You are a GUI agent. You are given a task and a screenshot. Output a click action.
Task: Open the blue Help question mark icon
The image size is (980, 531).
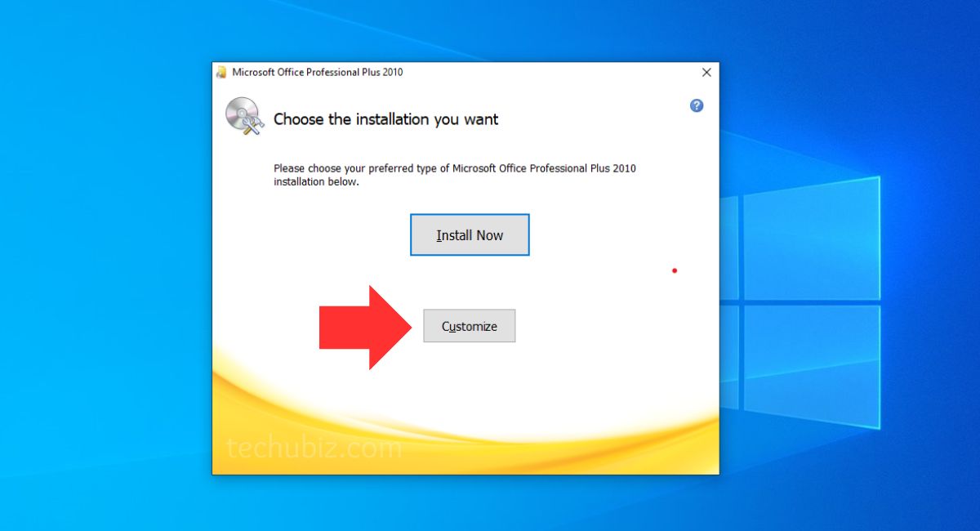coord(697,105)
